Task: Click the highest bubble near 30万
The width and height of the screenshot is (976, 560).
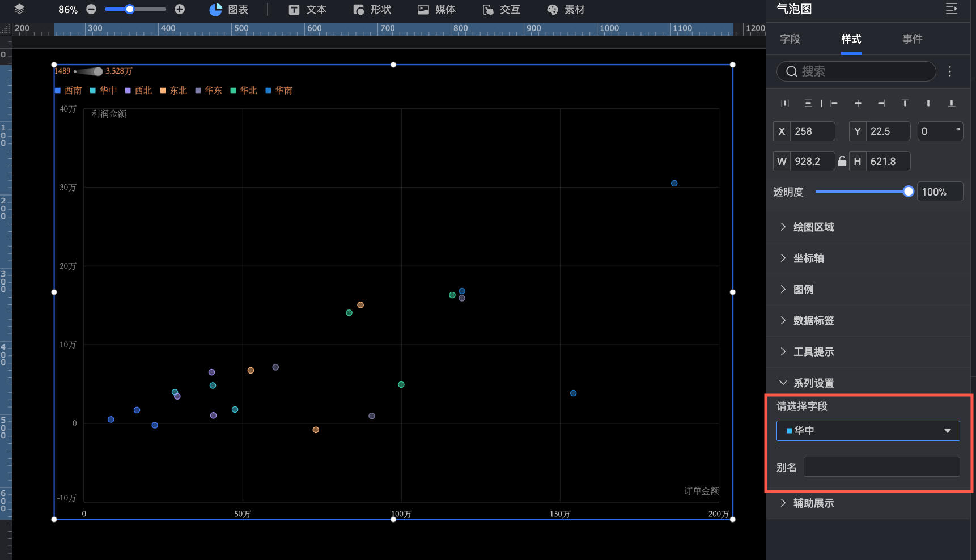Action: point(674,183)
